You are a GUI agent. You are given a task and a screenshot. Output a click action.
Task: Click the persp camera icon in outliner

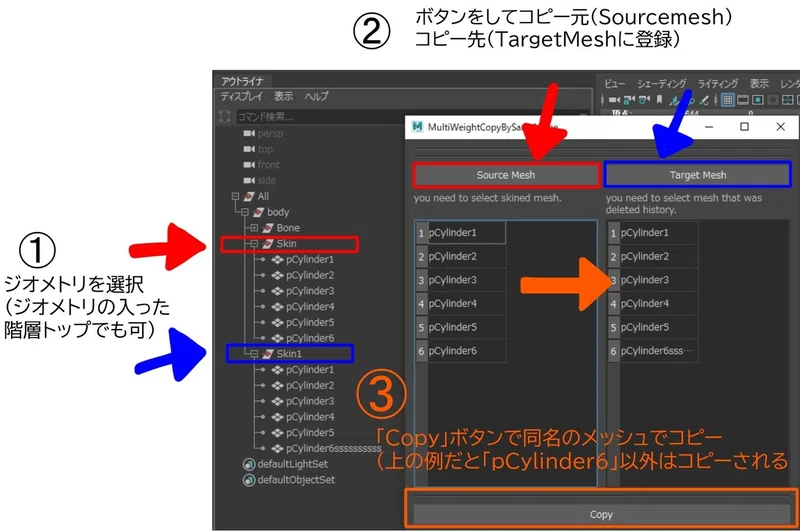[249, 134]
